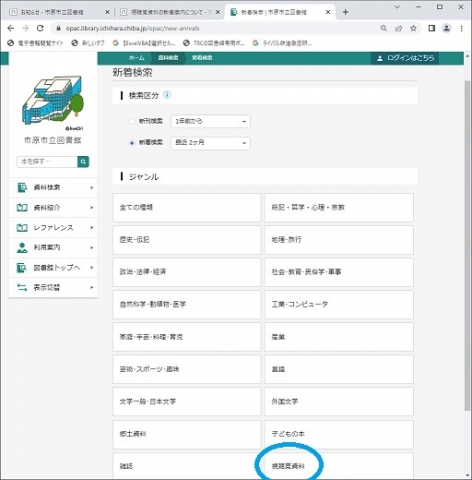Image resolution: width=472 pixels, height=480 pixels.
Task: Switch to the second 視聴覚資料 browser tab
Action: (x=170, y=12)
